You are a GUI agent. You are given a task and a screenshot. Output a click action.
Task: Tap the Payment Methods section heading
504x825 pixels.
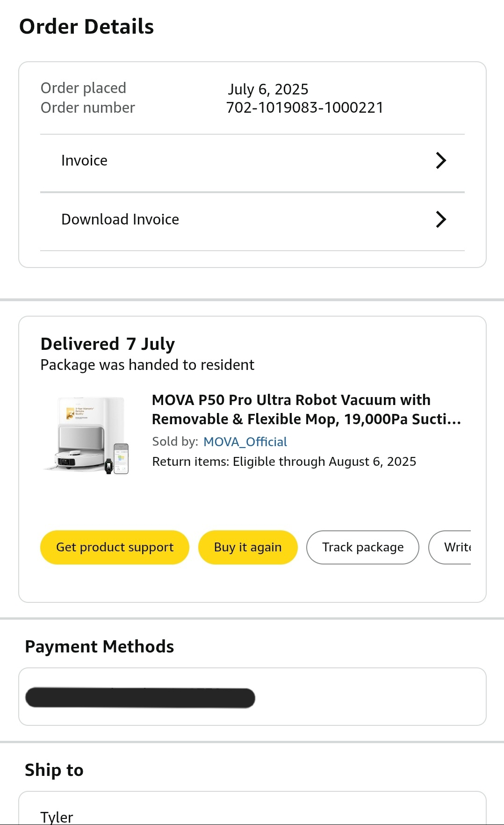(x=100, y=646)
